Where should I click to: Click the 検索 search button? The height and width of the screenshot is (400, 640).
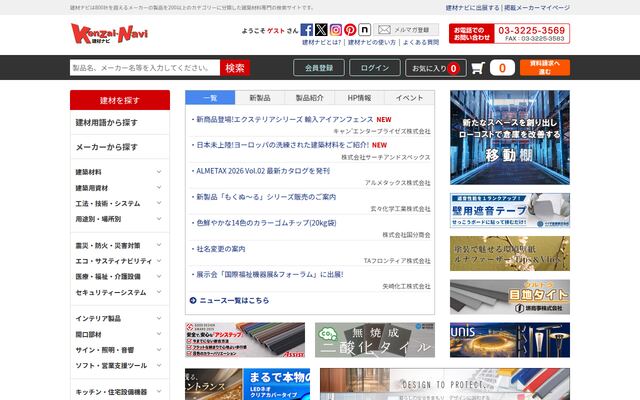pos(235,68)
